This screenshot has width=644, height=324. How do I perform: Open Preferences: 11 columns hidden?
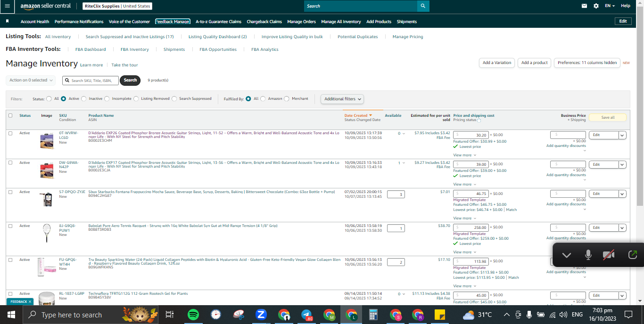click(587, 63)
